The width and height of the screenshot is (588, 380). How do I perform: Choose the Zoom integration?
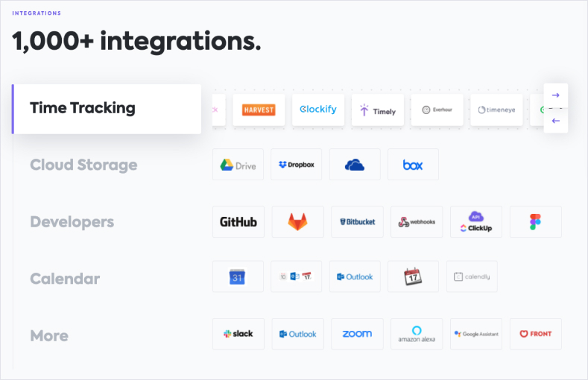coord(358,334)
